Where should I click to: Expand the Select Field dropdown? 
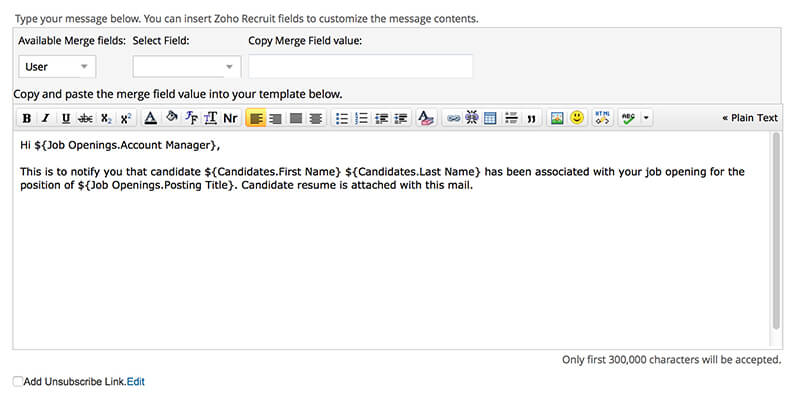point(187,67)
